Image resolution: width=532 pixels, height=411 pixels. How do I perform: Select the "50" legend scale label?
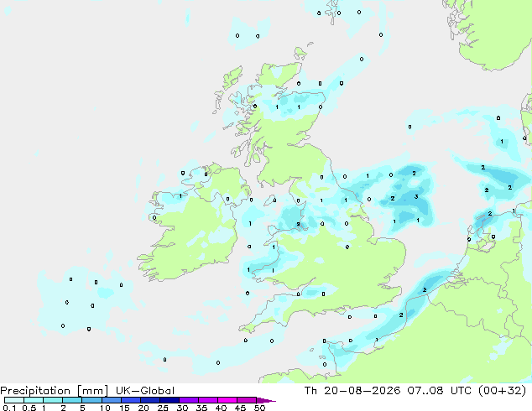[x=260, y=408]
